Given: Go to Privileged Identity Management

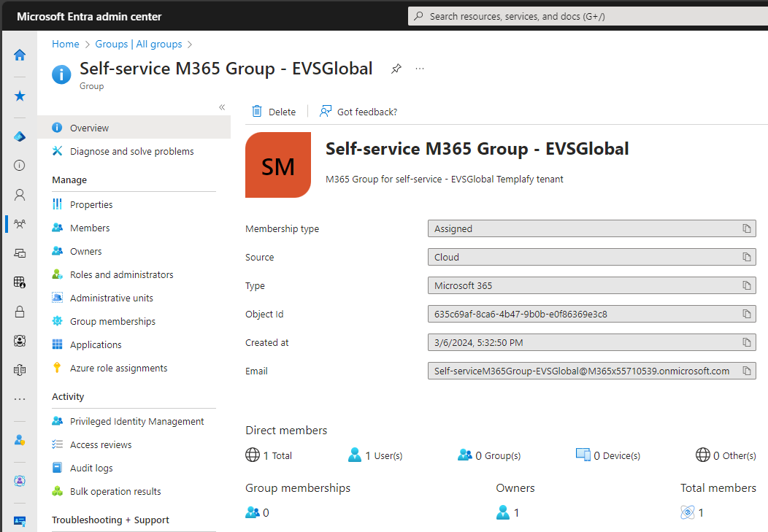Looking at the screenshot, I should (x=137, y=421).
